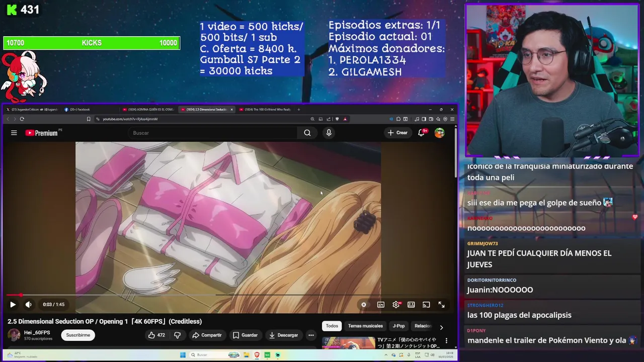Viewport: 644px width, 362px height.
Task: Play the video with the play button
Action: click(x=13, y=304)
